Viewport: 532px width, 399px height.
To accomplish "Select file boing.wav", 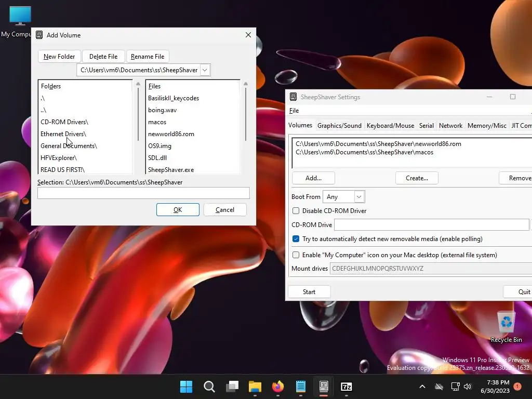I will pyautogui.click(x=163, y=110).
